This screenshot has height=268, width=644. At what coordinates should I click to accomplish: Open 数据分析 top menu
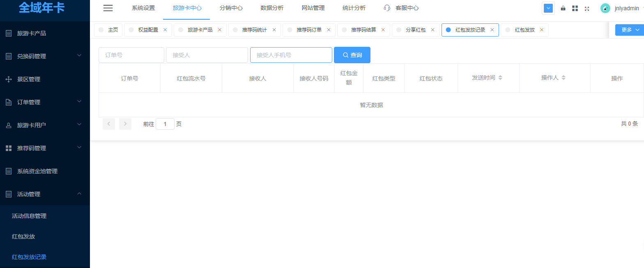click(x=272, y=8)
